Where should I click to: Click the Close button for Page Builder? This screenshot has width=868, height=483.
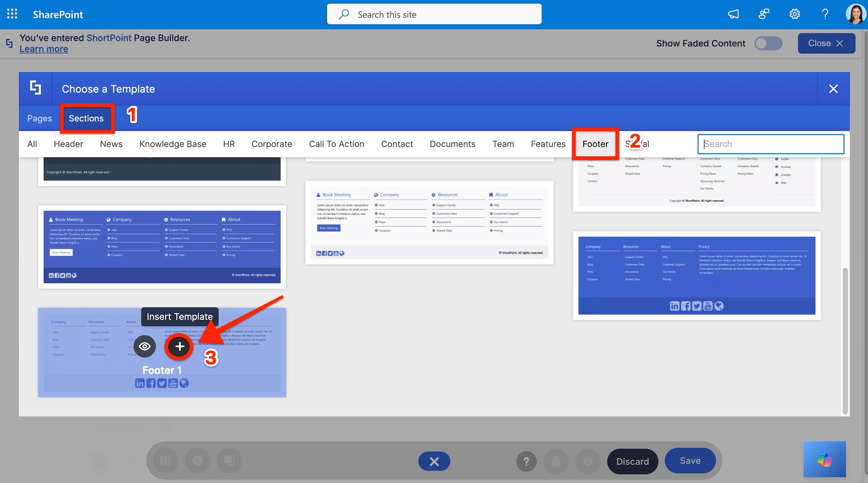tap(826, 43)
